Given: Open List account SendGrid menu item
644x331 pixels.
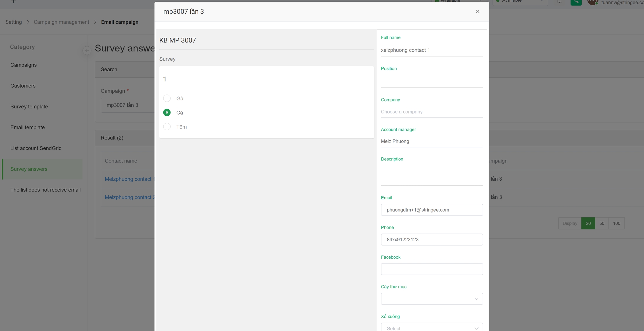Looking at the screenshot, I should 36,148.
